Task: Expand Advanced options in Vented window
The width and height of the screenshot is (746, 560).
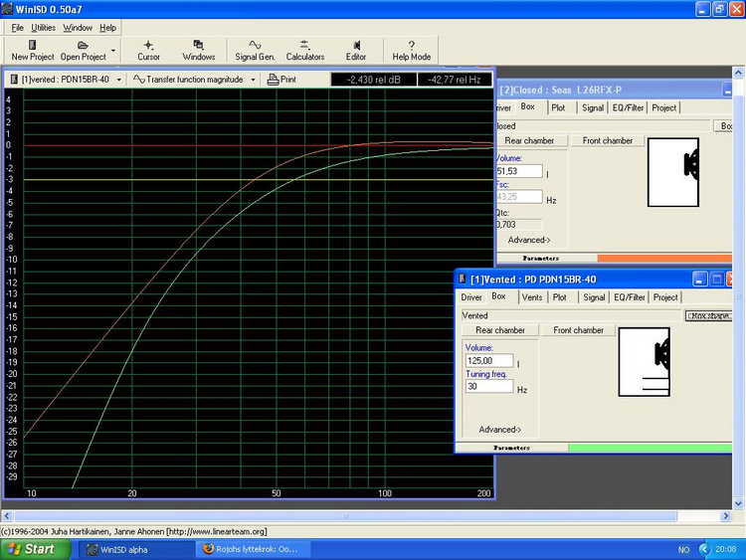Action: [501, 430]
